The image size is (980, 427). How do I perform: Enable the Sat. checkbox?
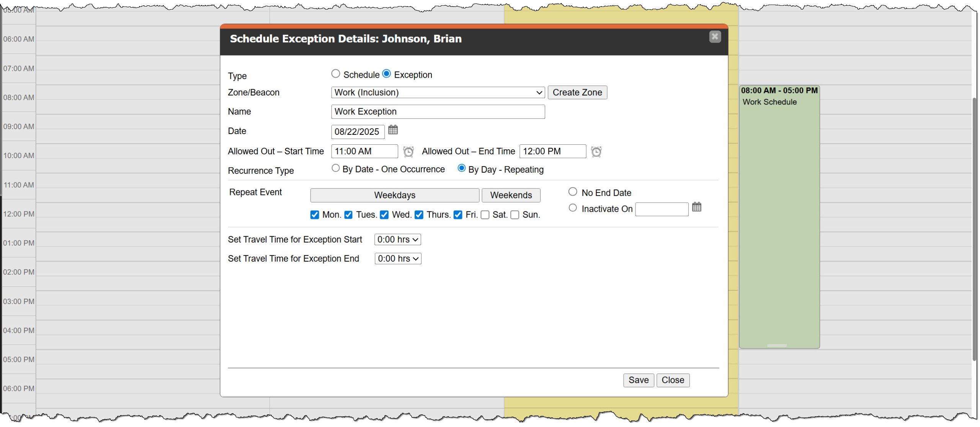click(x=485, y=215)
